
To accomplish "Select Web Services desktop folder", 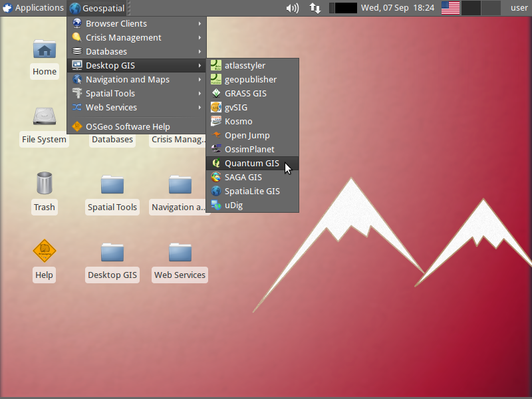I will tap(180, 253).
